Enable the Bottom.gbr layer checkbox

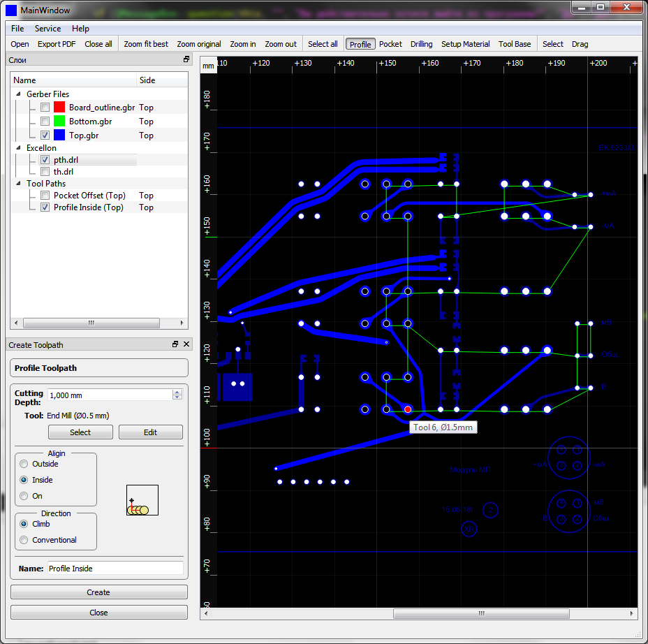tap(45, 121)
